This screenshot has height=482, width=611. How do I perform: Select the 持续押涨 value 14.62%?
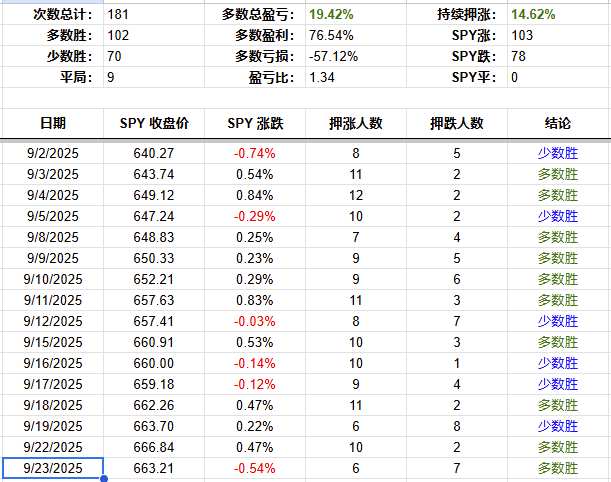tap(533, 15)
